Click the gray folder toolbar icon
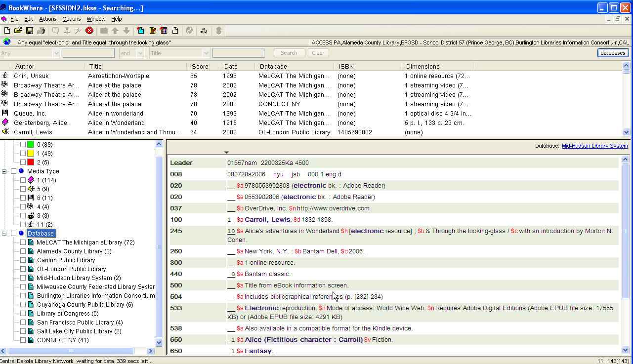633x364 pixels. point(104,31)
